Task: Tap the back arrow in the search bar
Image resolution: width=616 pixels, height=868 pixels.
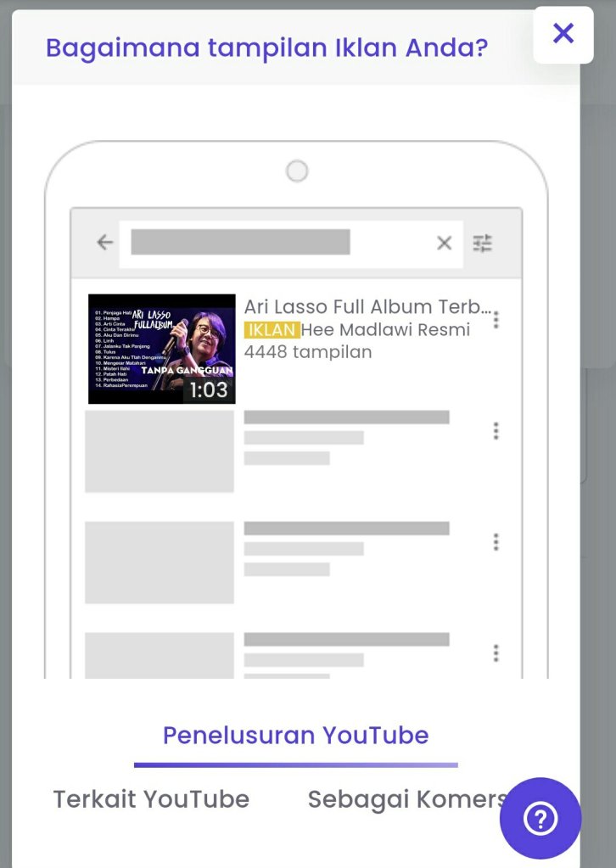Action: pyautogui.click(x=104, y=244)
